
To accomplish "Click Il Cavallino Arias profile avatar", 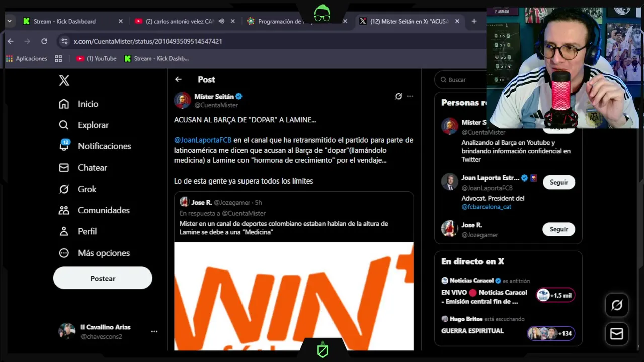I will click(67, 331).
